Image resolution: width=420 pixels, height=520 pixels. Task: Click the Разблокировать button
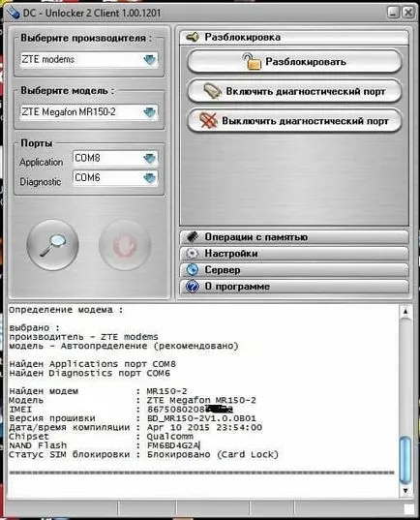coord(294,62)
